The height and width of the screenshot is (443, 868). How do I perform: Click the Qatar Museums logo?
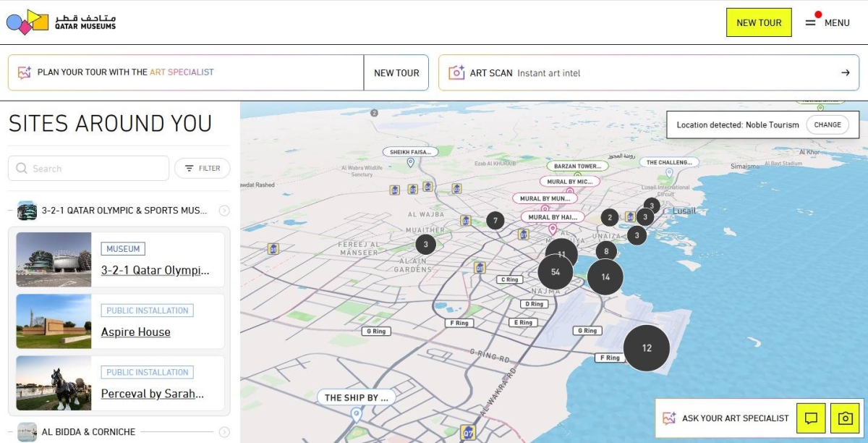61,22
